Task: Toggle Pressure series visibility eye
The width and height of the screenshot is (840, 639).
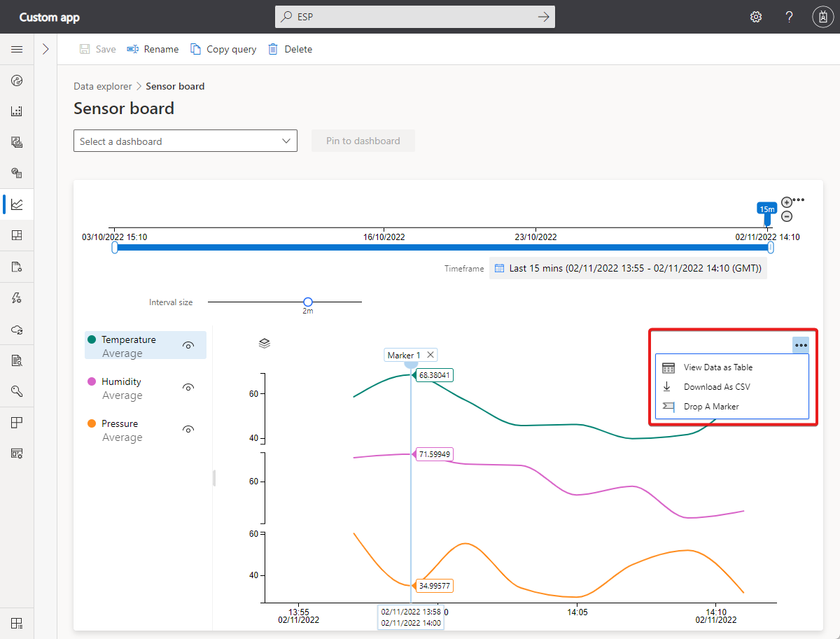Action: click(x=188, y=429)
